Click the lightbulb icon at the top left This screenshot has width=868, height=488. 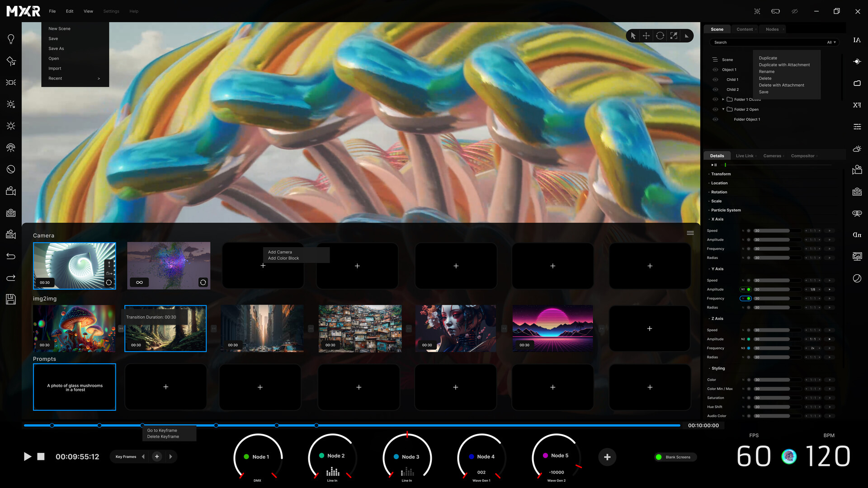tap(11, 39)
